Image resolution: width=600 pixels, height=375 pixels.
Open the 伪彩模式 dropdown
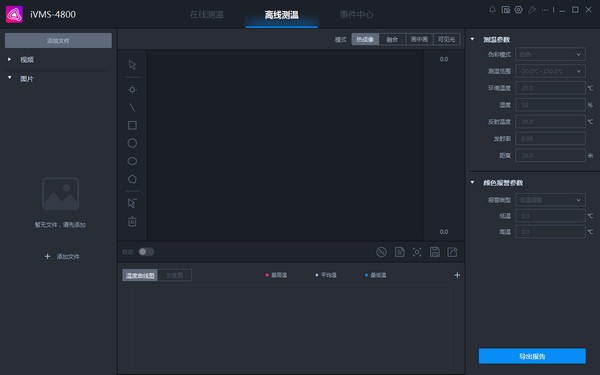[x=550, y=54]
